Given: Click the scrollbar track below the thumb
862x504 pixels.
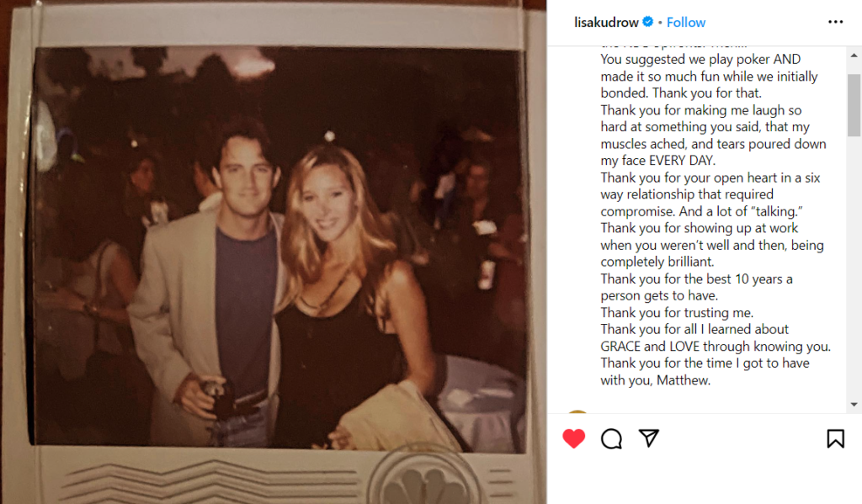Looking at the screenshot, I should [854, 267].
